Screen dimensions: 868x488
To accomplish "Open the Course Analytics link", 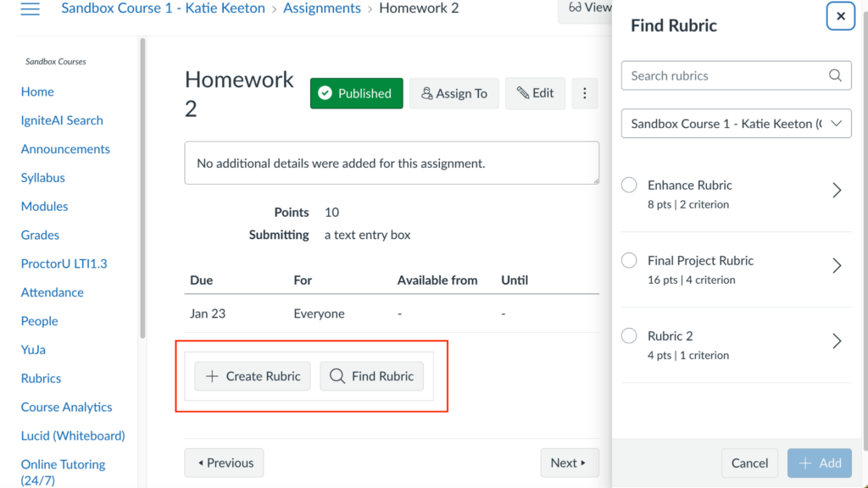I will 66,408.
